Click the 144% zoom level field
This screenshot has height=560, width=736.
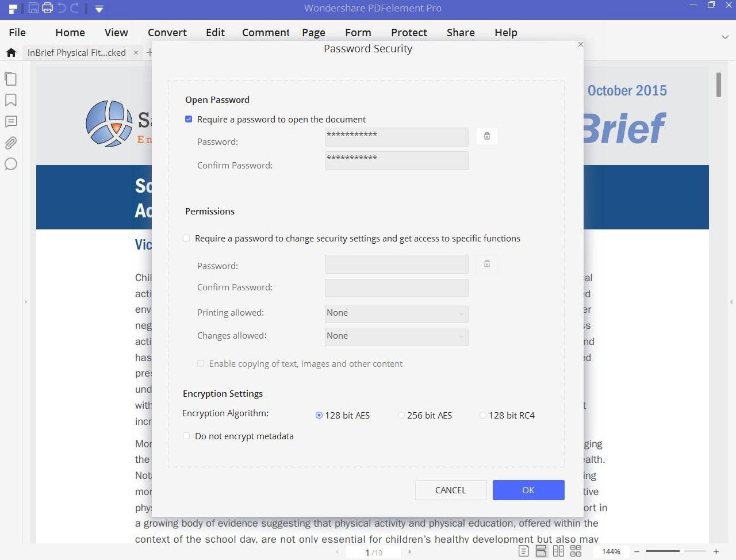(611, 552)
